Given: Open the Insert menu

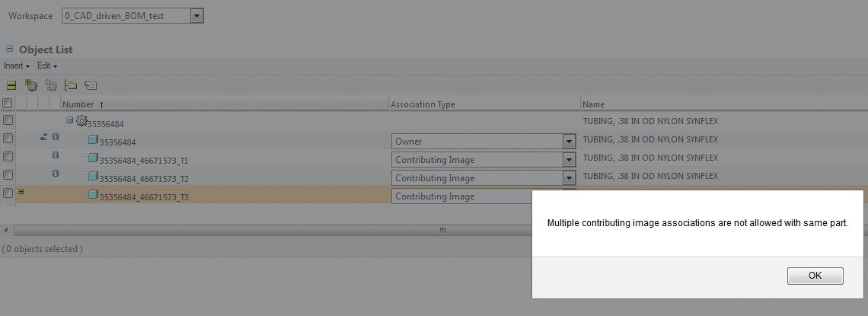Looking at the screenshot, I should coord(17,65).
